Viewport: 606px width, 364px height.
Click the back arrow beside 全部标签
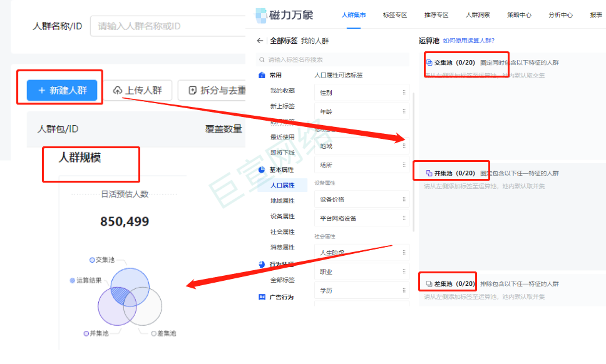coord(259,39)
